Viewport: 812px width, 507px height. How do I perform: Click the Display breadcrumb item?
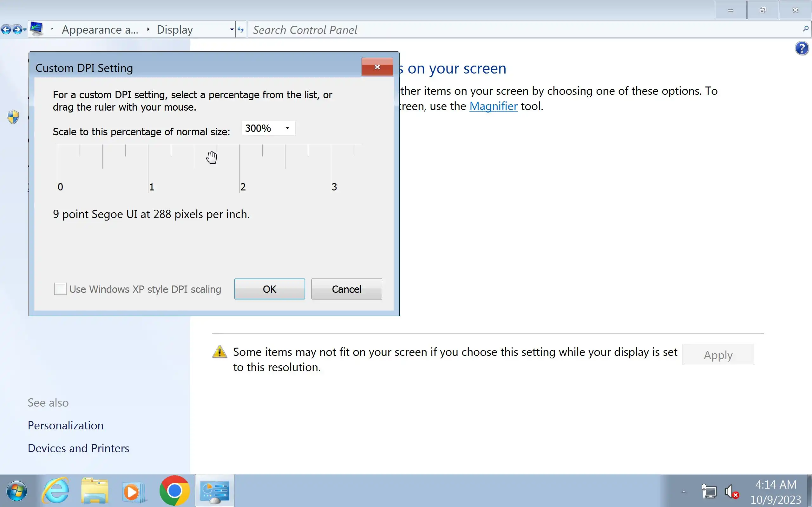coord(174,30)
